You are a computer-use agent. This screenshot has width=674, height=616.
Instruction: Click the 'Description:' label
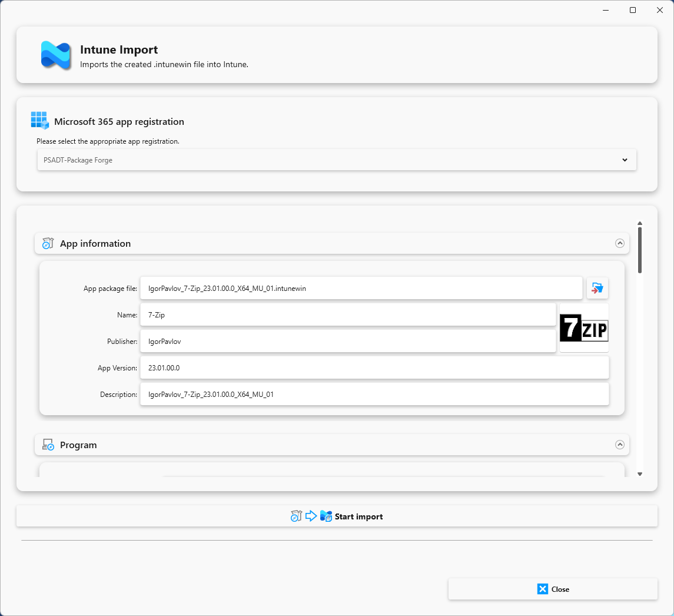click(119, 395)
